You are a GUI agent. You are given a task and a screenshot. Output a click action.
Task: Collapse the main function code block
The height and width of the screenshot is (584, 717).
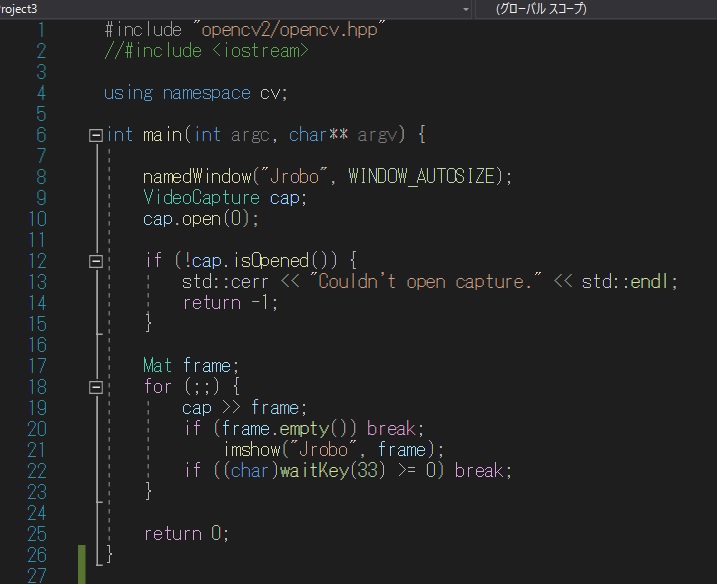click(96, 135)
